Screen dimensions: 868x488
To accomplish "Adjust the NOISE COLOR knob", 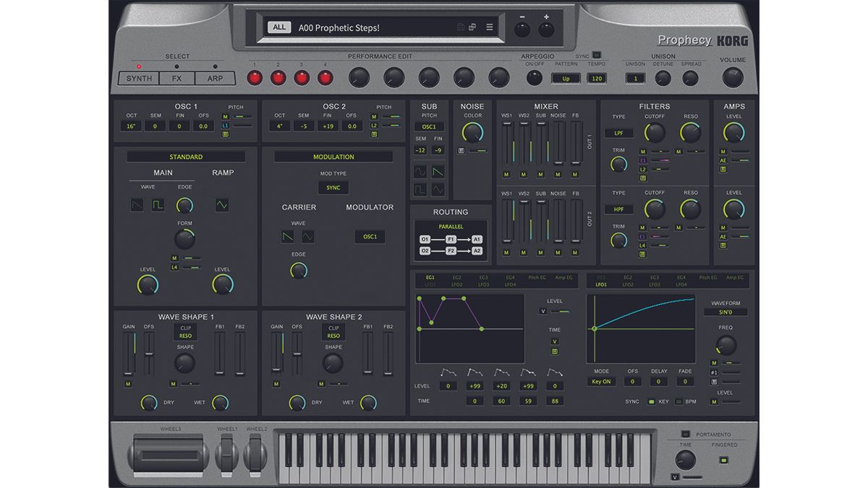I will [x=472, y=132].
